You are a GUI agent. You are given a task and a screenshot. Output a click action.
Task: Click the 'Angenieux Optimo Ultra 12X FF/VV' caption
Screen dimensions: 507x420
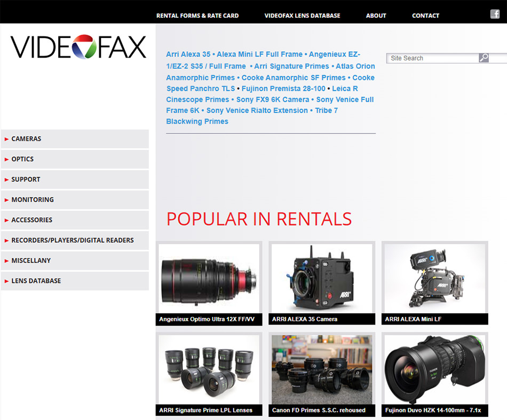(x=207, y=319)
